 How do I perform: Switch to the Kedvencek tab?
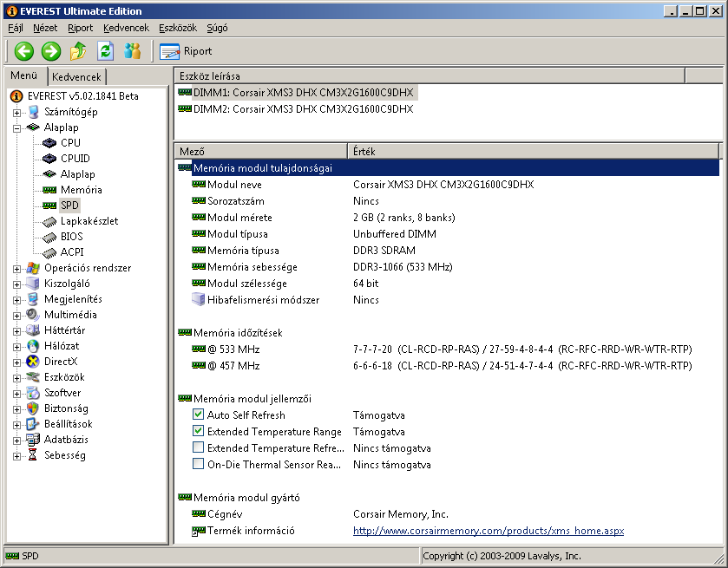(x=76, y=77)
